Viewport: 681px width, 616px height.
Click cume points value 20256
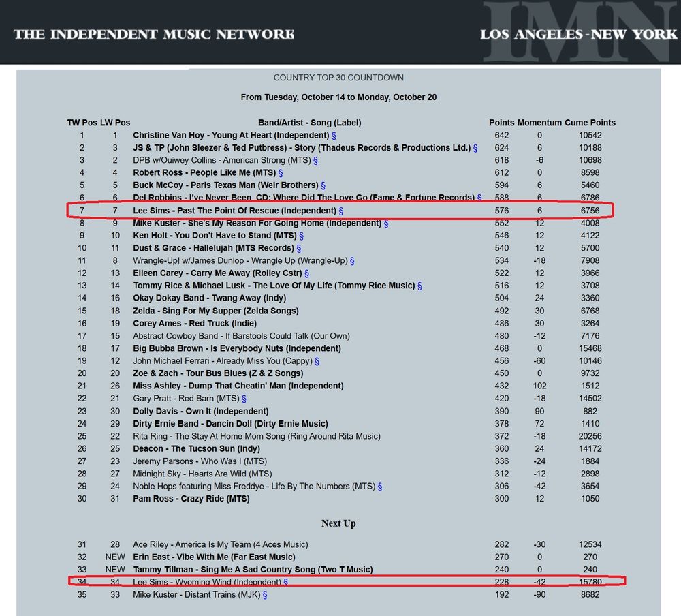tap(590, 437)
